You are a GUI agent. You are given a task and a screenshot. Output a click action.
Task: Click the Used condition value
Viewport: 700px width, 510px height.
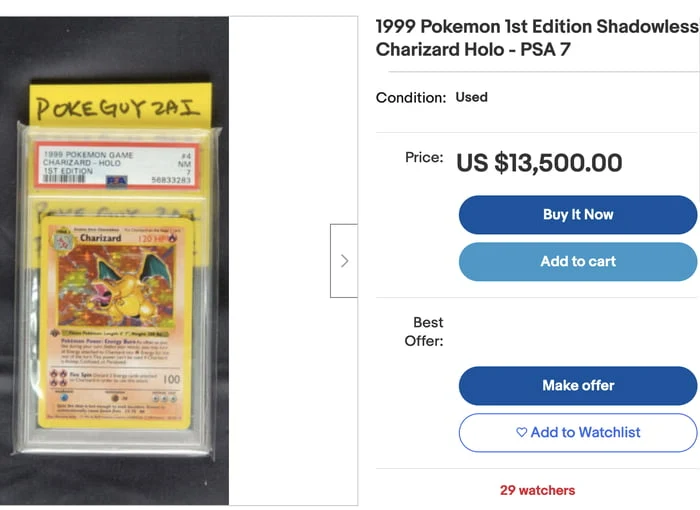pyautogui.click(x=471, y=97)
